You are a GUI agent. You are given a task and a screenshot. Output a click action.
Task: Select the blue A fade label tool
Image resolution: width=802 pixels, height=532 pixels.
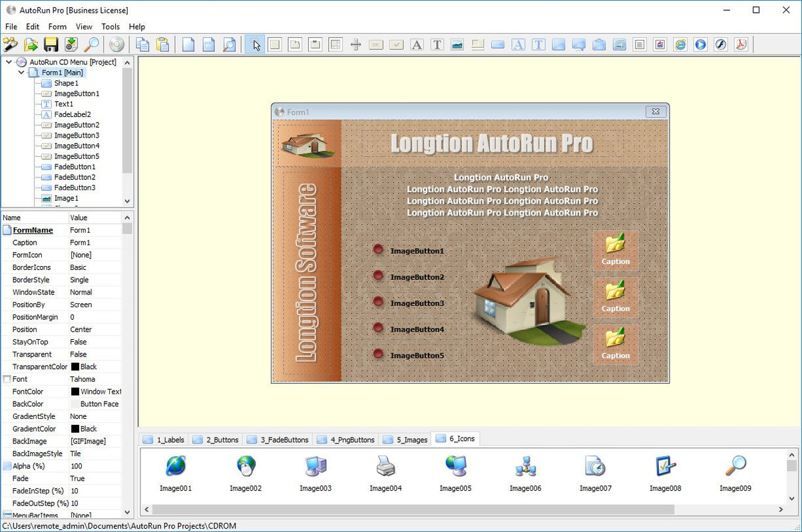(x=518, y=45)
